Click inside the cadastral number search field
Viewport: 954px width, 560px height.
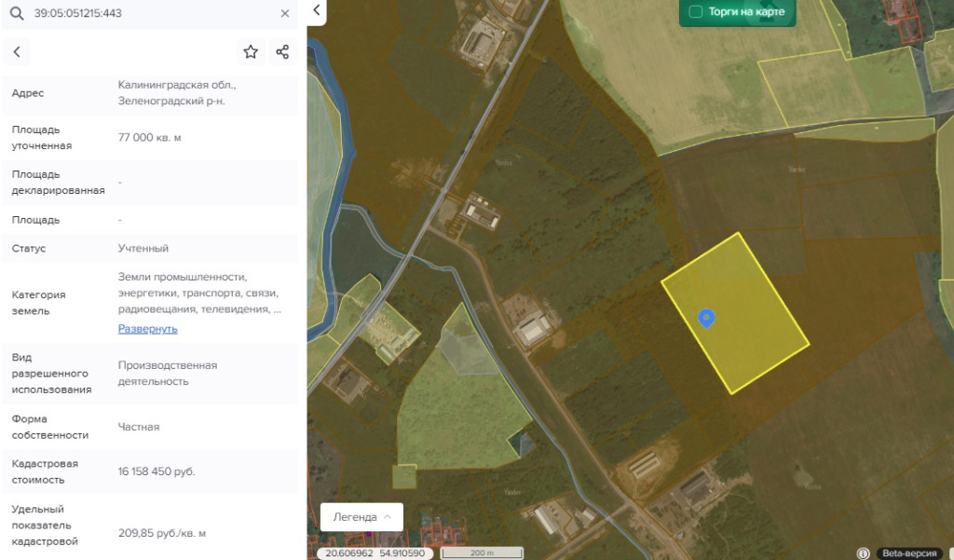(x=149, y=14)
